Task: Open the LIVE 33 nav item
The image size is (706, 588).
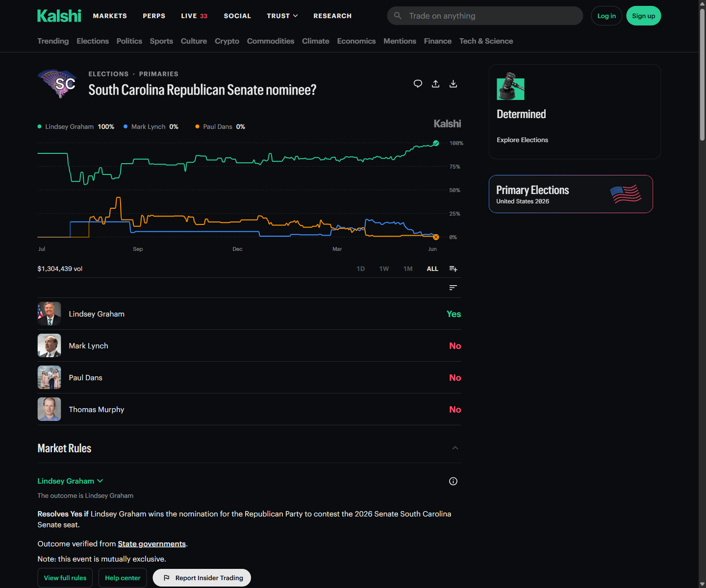Action: [194, 16]
